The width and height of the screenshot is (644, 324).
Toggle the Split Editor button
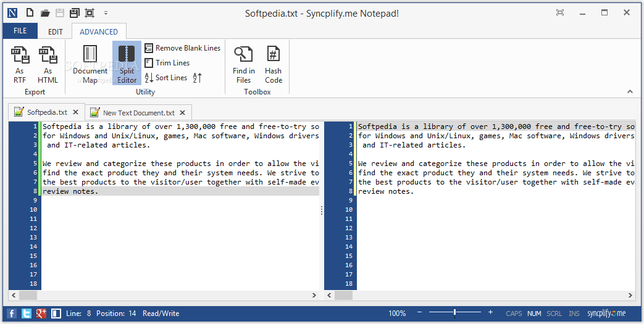127,63
